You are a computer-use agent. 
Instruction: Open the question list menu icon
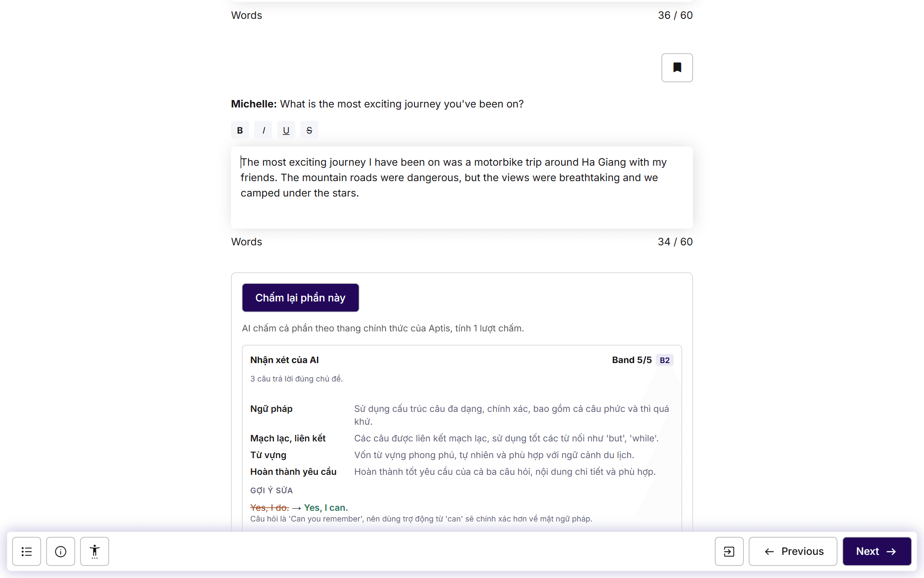pos(27,551)
